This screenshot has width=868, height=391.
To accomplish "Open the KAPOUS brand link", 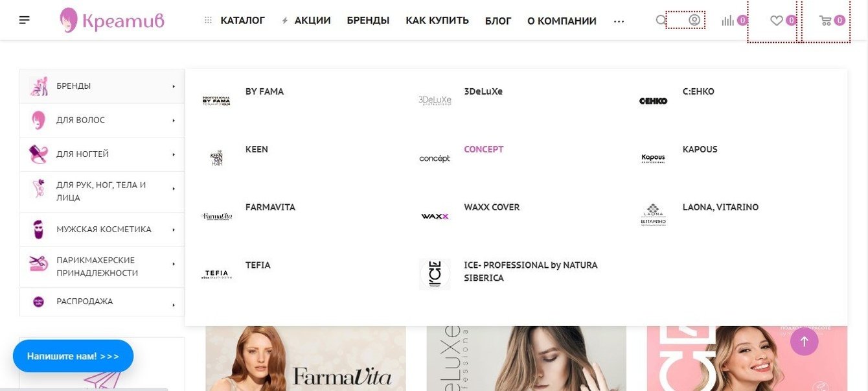I will click(700, 149).
